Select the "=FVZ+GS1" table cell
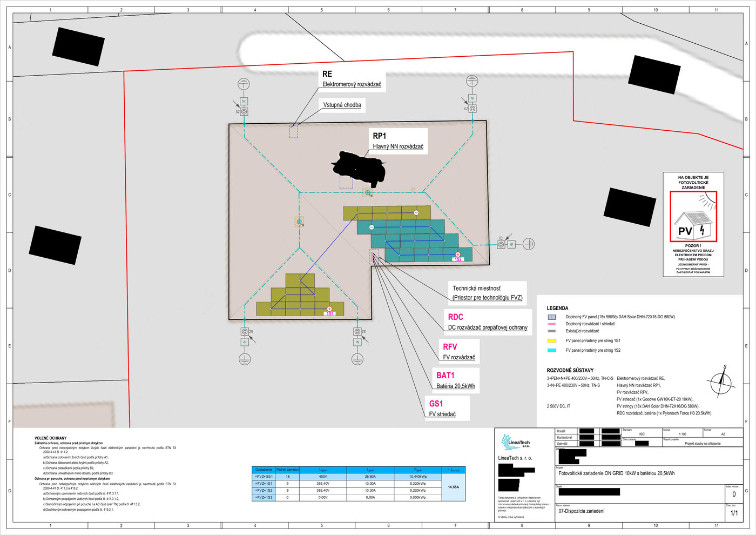 [x=264, y=477]
